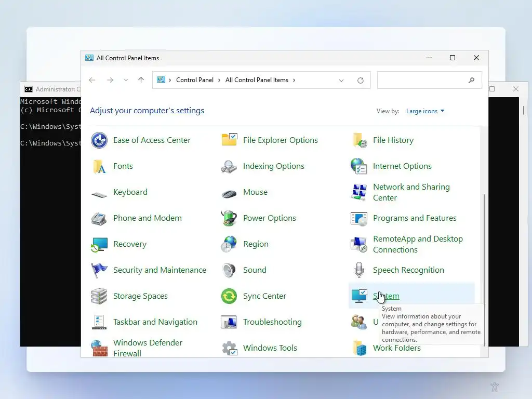Open the View by Large icons dropdown

[425, 111]
